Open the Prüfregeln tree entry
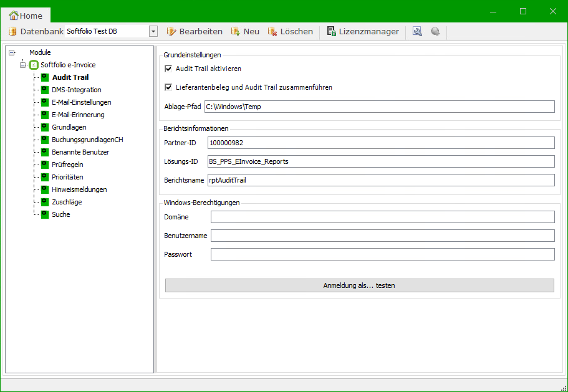 click(x=67, y=165)
